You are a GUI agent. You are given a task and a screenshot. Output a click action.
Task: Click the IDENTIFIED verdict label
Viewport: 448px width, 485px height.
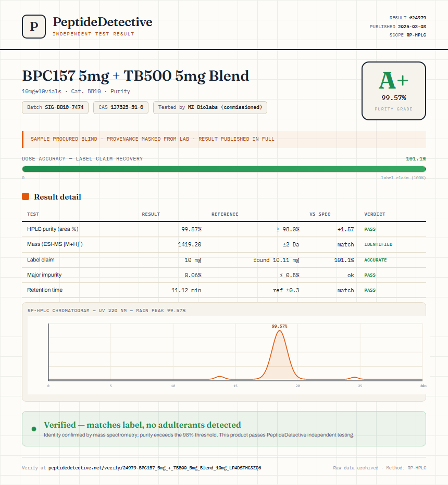[x=378, y=244]
